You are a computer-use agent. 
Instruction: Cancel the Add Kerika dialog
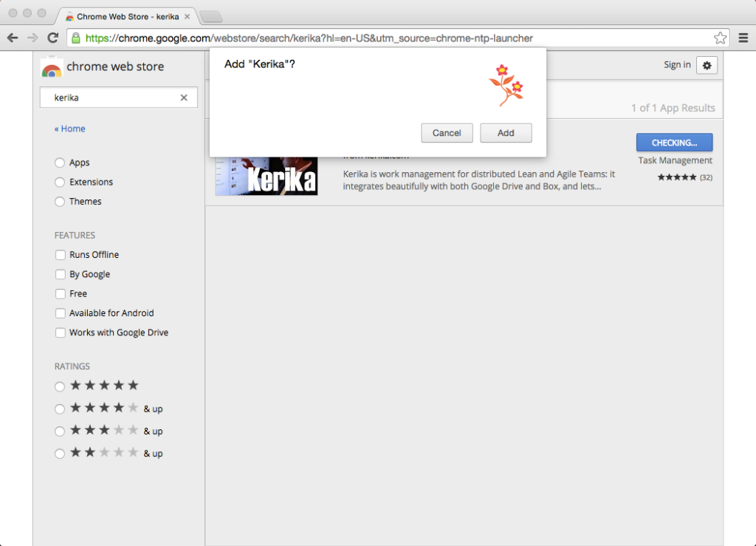coord(447,133)
